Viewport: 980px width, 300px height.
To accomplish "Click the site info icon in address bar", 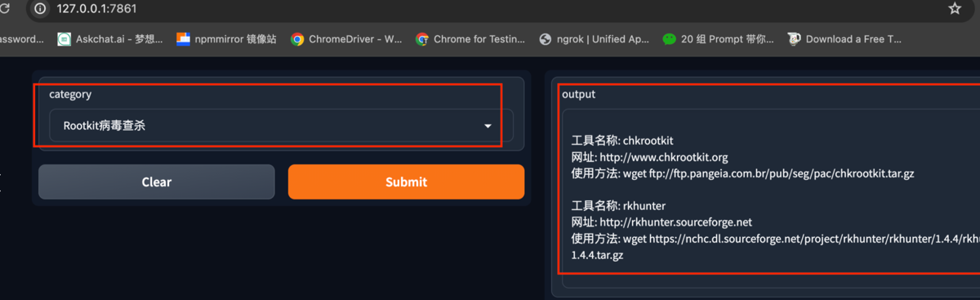I will pos(40,9).
